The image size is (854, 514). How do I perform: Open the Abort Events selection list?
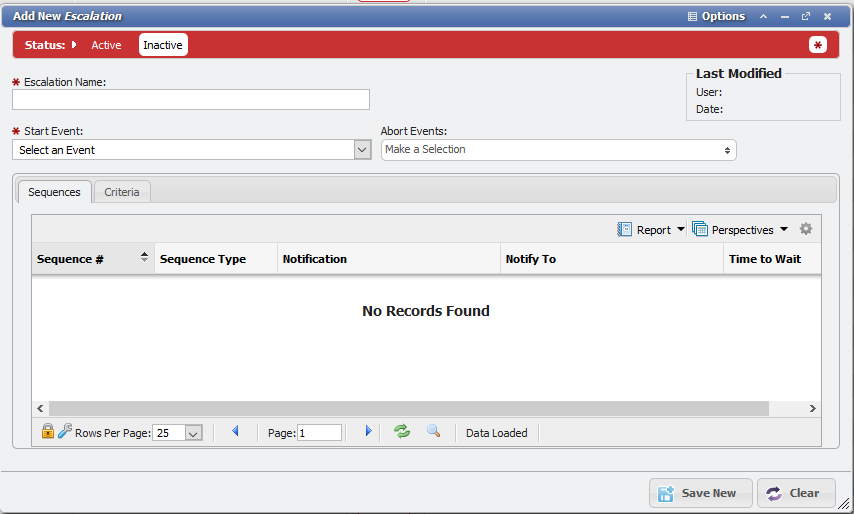(x=558, y=150)
